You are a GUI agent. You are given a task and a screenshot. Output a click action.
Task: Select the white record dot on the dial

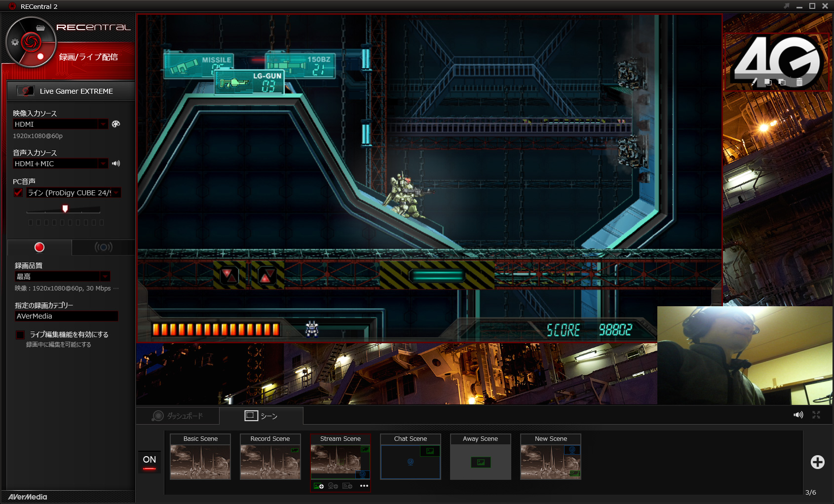40,57
